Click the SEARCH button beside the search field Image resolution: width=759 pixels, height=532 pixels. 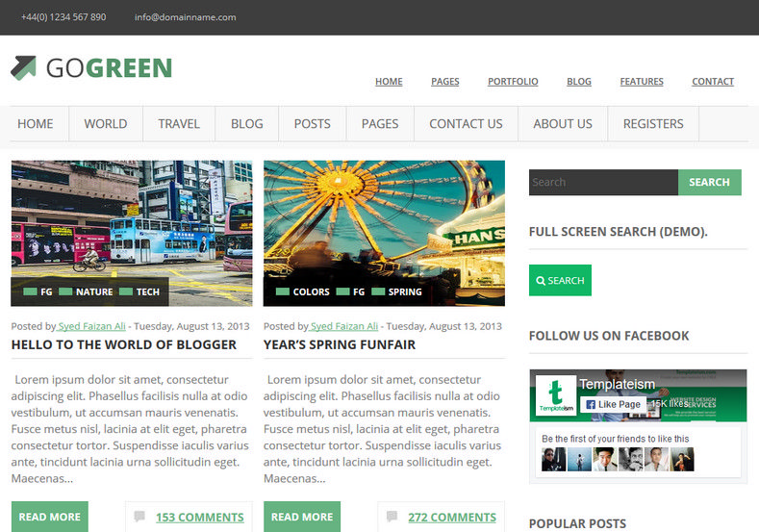(x=709, y=182)
